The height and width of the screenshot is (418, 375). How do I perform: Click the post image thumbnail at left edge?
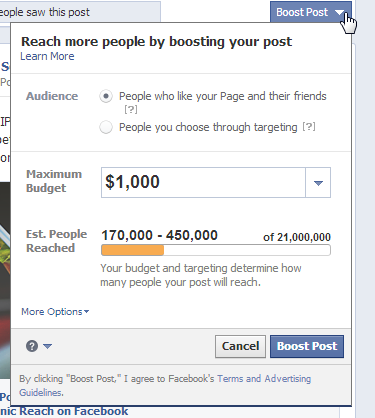click(x=5, y=280)
